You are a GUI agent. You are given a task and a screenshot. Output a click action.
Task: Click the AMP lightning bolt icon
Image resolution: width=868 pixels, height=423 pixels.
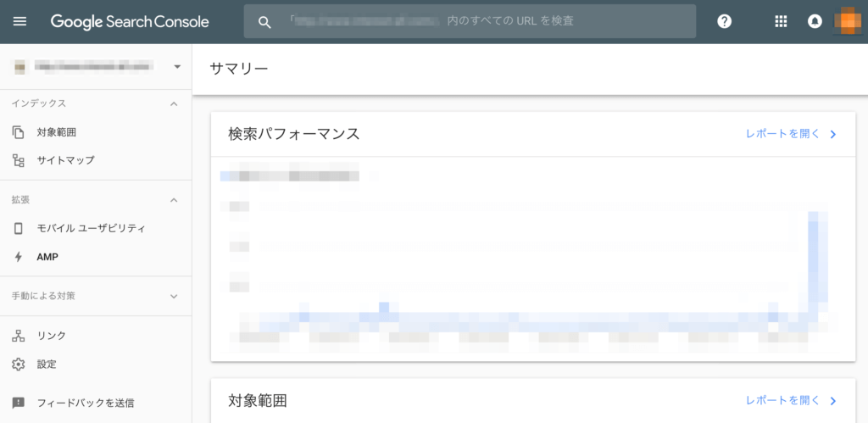(x=19, y=257)
